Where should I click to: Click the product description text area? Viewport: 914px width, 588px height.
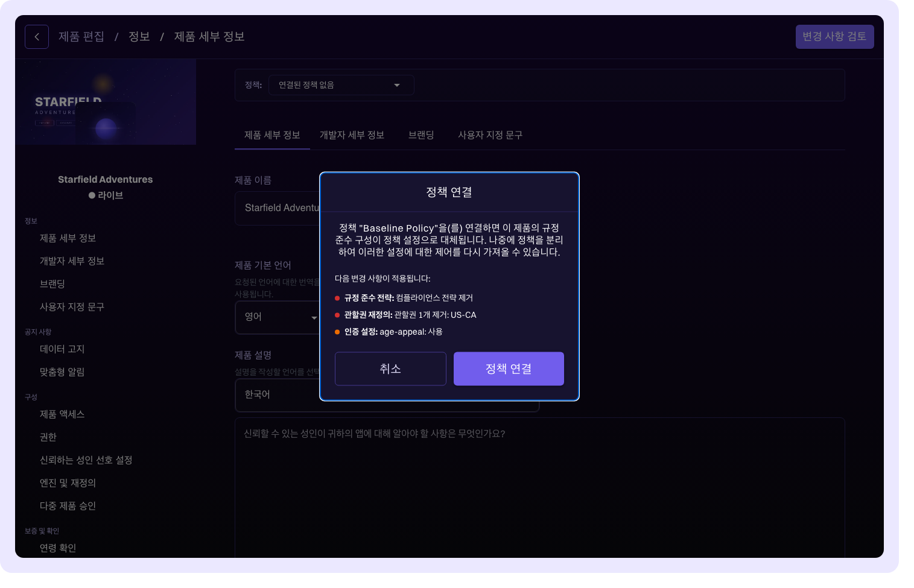pos(539,487)
